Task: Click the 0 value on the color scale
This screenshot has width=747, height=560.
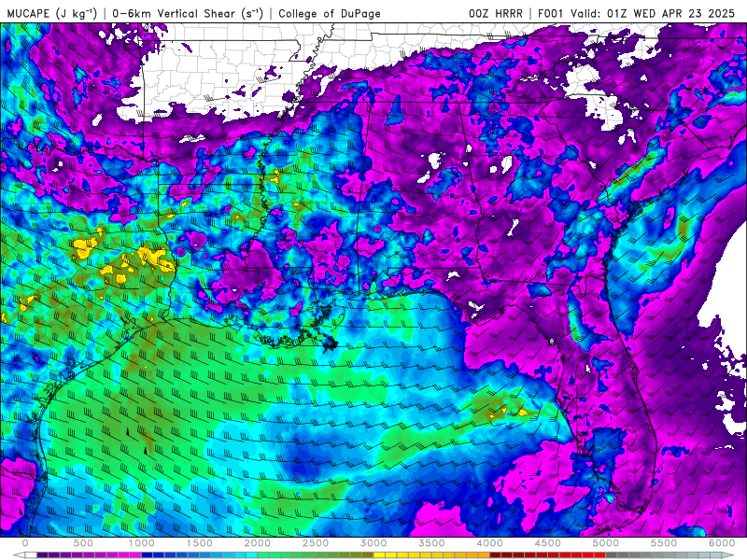Action: point(25,543)
